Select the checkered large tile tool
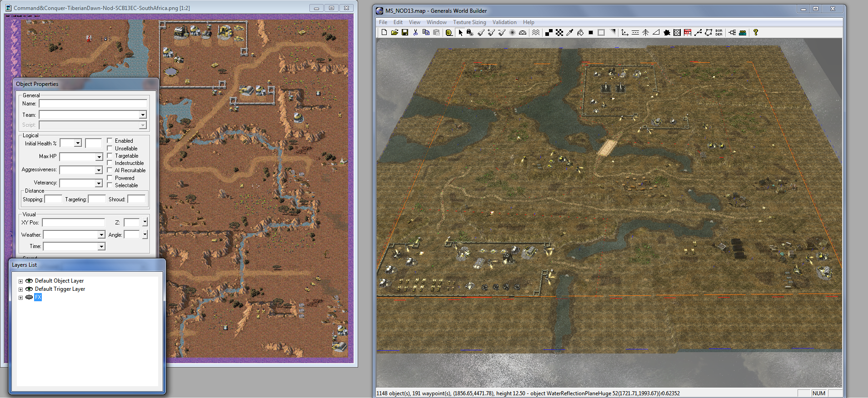Image resolution: width=868 pixels, height=398 pixels. (559, 32)
